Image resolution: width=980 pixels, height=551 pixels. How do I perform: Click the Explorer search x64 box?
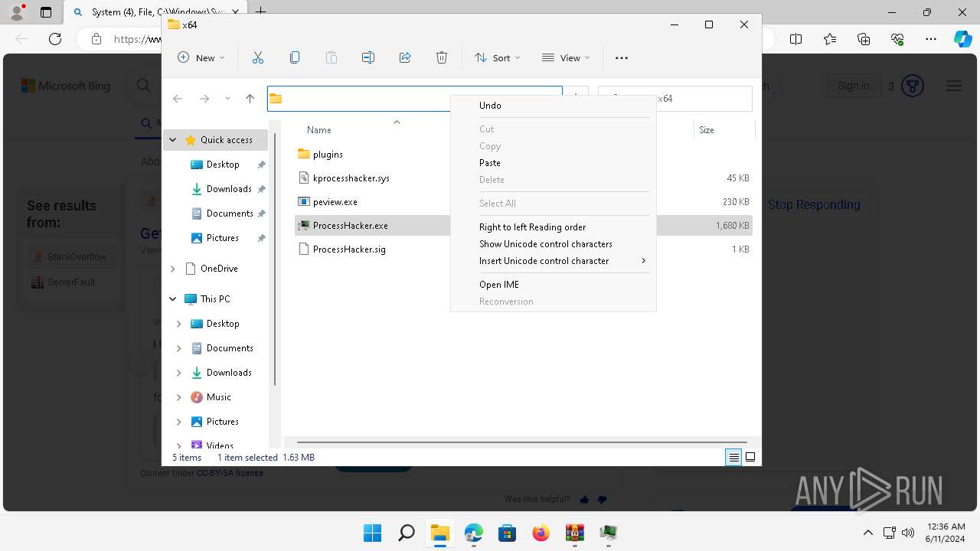click(x=675, y=99)
